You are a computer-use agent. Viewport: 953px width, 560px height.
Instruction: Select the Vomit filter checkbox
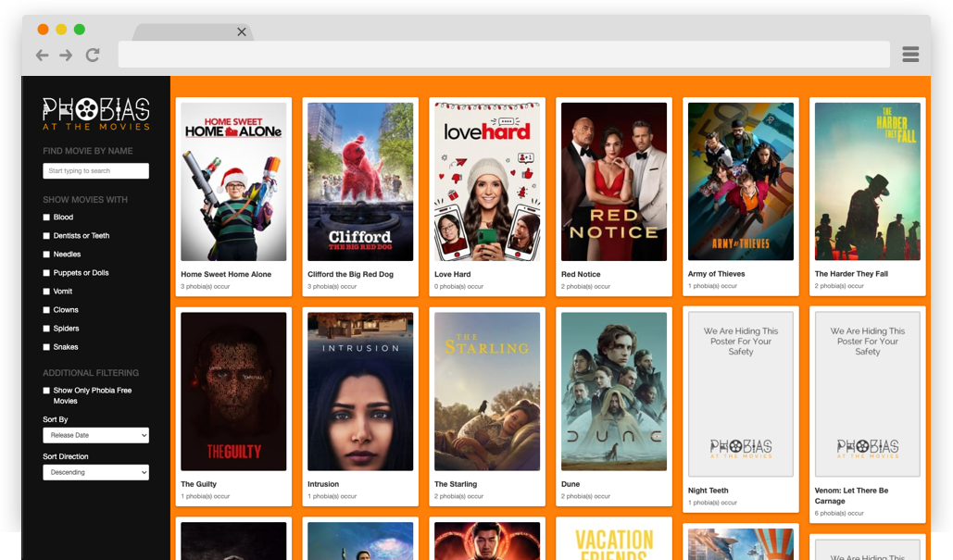pos(46,292)
